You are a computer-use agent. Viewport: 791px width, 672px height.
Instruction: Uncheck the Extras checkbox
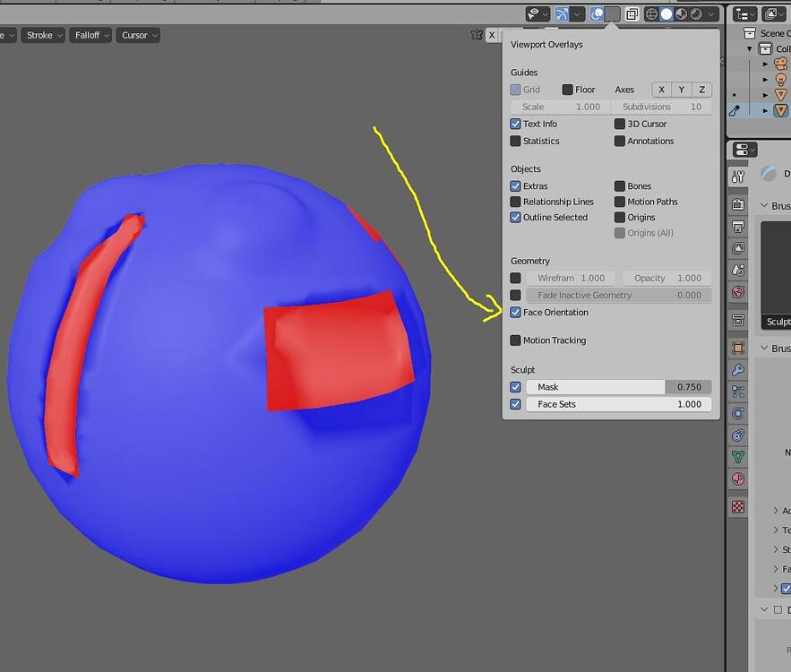point(515,185)
